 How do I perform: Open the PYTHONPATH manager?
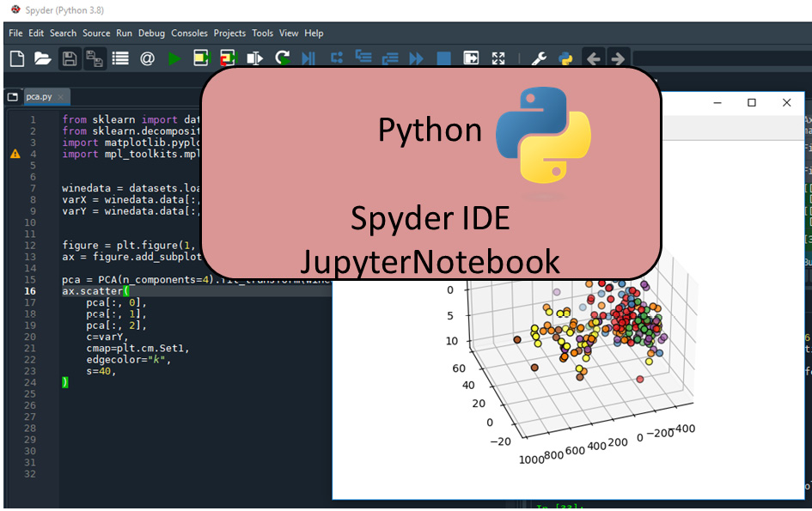(566, 58)
